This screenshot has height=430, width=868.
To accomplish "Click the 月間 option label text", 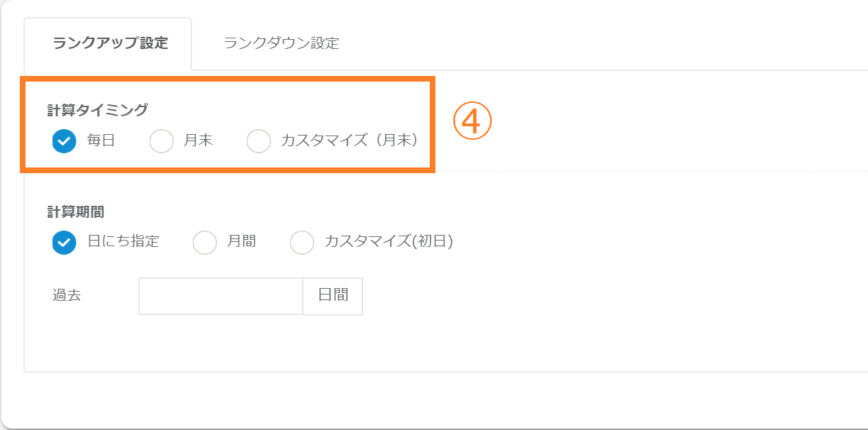I will pos(242,241).
